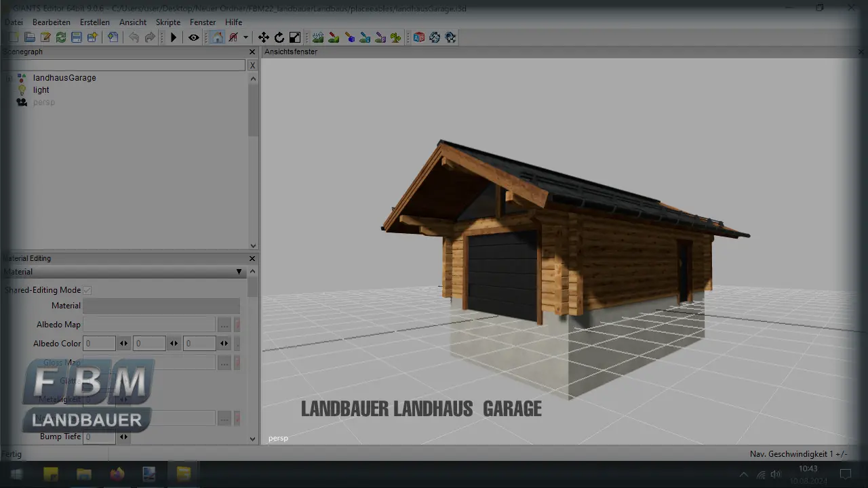Image resolution: width=868 pixels, height=488 pixels.
Task: Click the Albedo Map path field
Action: click(149, 325)
